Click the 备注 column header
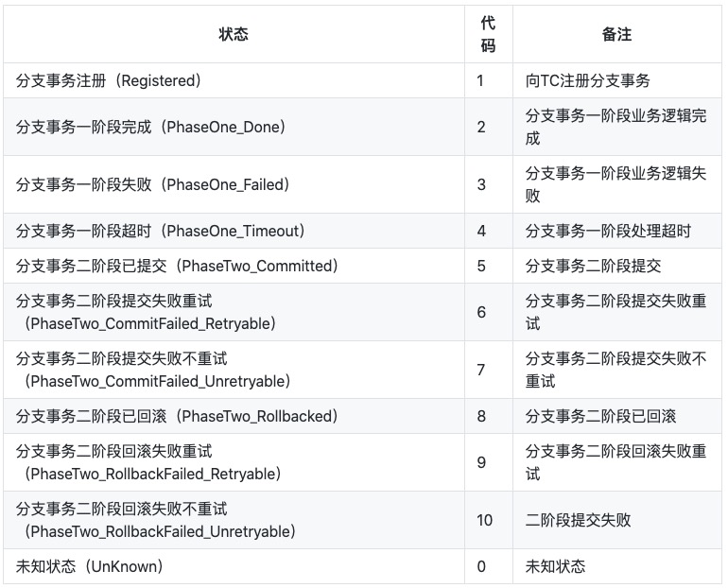The image size is (728, 588). (x=617, y=34)
